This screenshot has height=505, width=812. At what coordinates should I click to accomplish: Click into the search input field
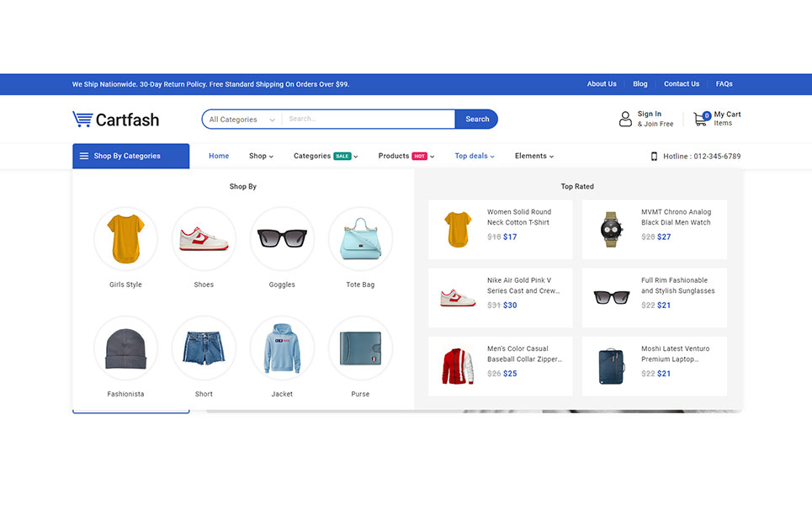pyautogui.click(x=368, y=120)
